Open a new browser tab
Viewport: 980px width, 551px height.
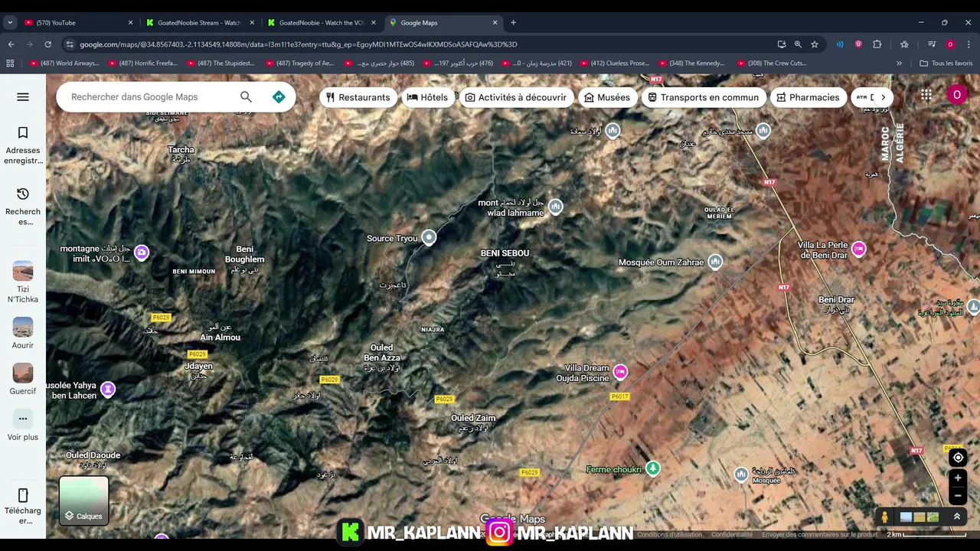coord(513,23)
